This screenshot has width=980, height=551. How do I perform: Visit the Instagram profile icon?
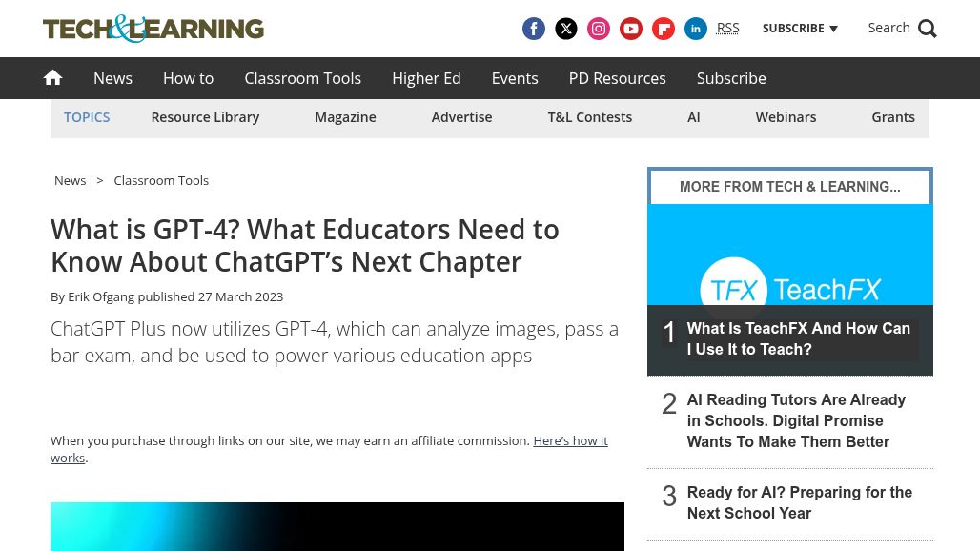[x=598, y=29]
